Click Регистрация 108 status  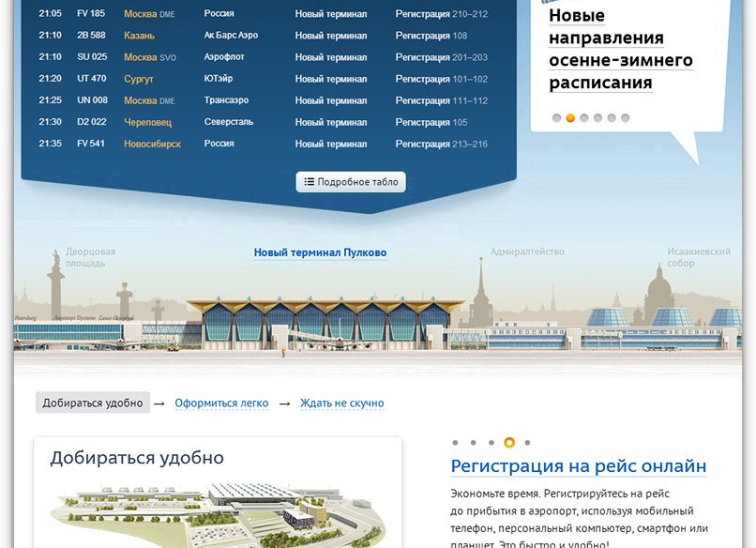(431, 36)
